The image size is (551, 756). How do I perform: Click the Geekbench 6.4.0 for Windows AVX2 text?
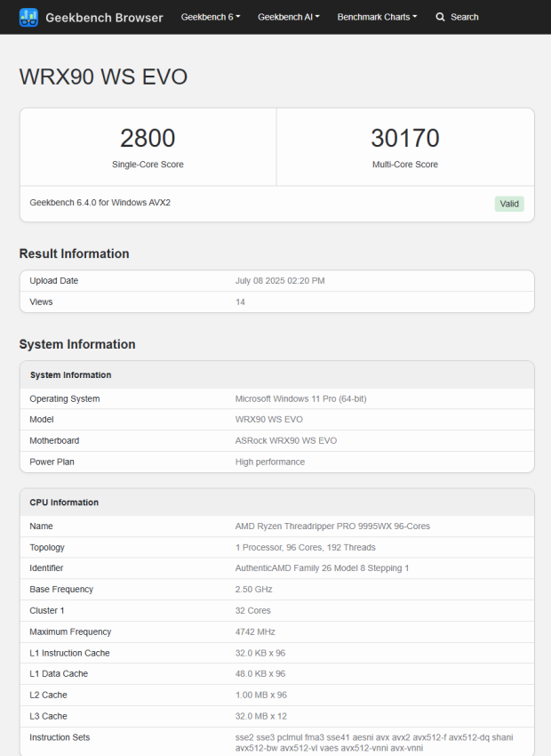click(x=100, y=203)
